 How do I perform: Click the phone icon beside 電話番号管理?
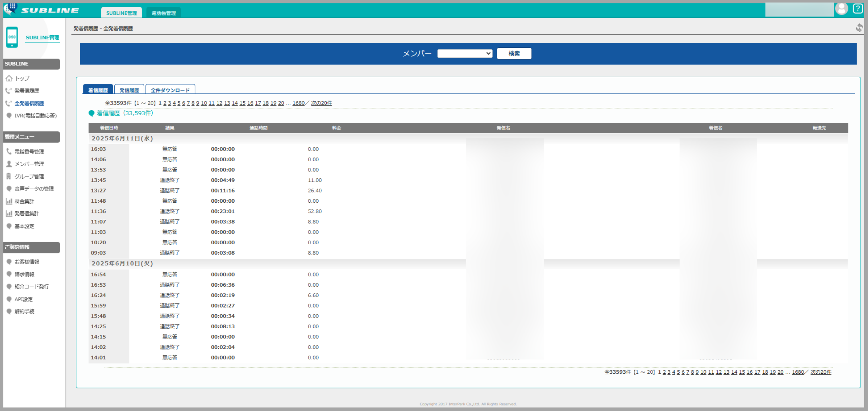click(9, 152)
